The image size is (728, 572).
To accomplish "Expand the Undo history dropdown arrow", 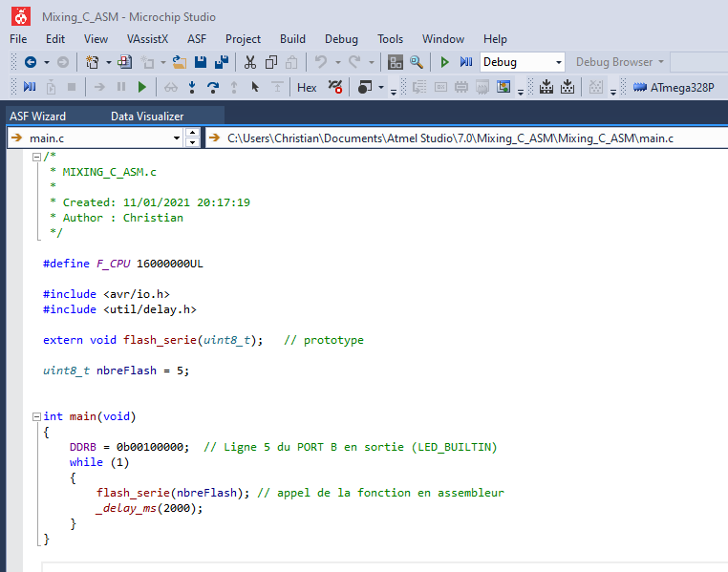I will coord(337,62).
